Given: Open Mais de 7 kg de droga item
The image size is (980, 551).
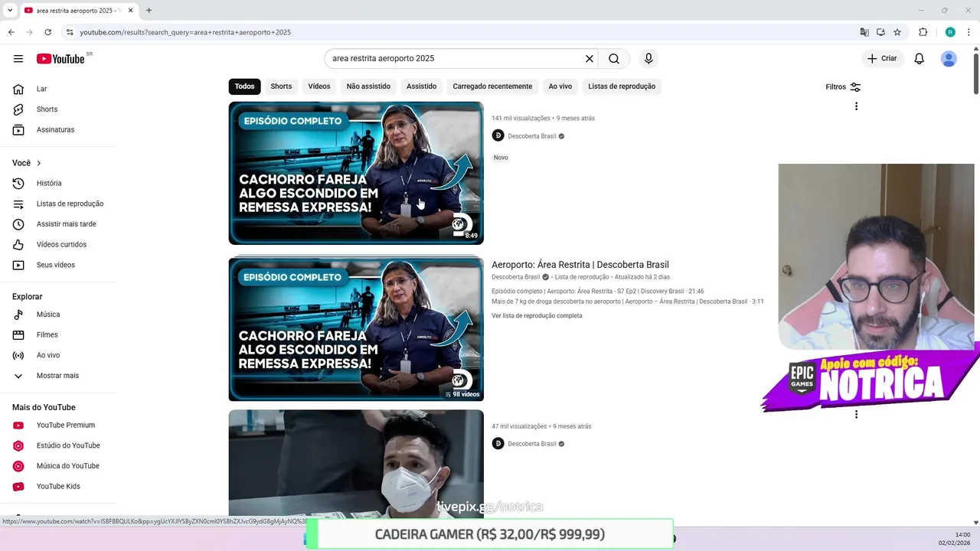Looking at the screenshot, I should click(628, 302).
